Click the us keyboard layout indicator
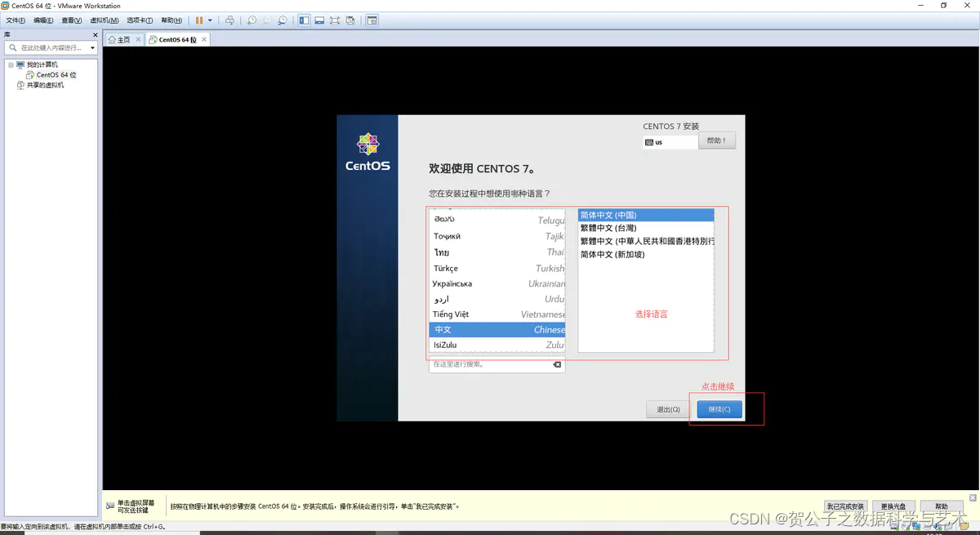Screen dimensions: 980x535 [670, 142]
